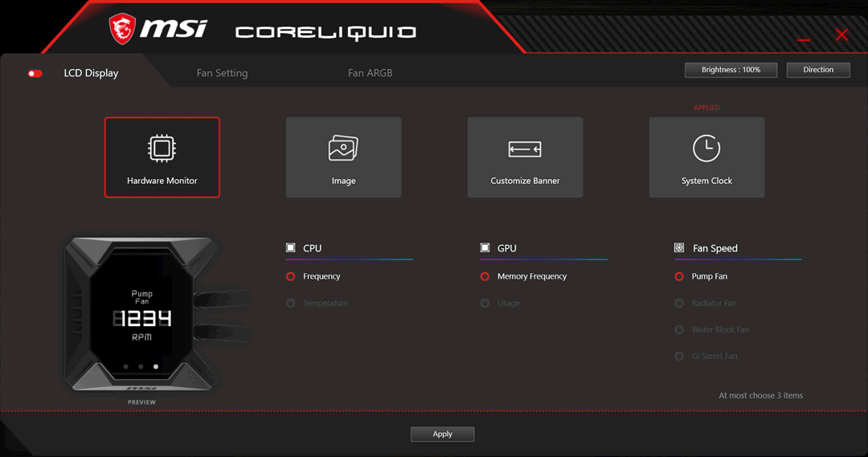Click the CPU section heading text
The image size is (868, 457).
pyautogui.click(x=312, y=248)
